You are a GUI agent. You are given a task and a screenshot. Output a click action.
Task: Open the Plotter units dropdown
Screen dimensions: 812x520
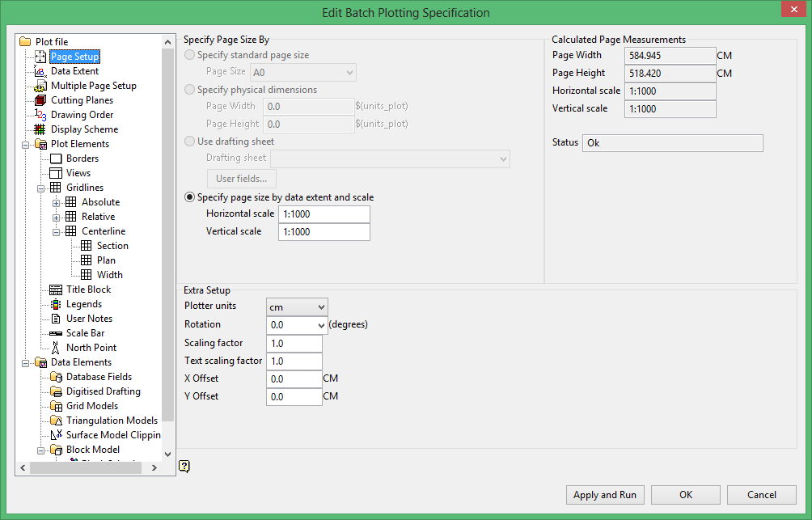(x=297, y=307)
